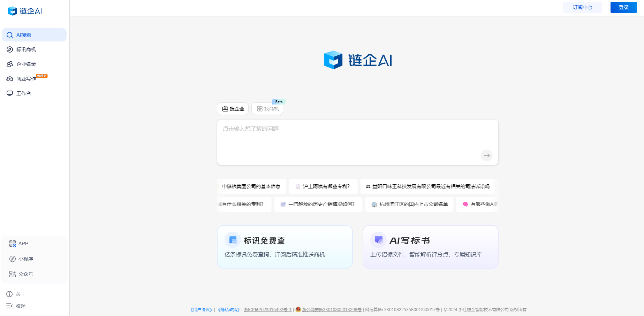The width and height of the screenshot is (644, 316).
Task: Choose suggestion 中储粮集团公司的基本信息
Action: tap(251, 186)
